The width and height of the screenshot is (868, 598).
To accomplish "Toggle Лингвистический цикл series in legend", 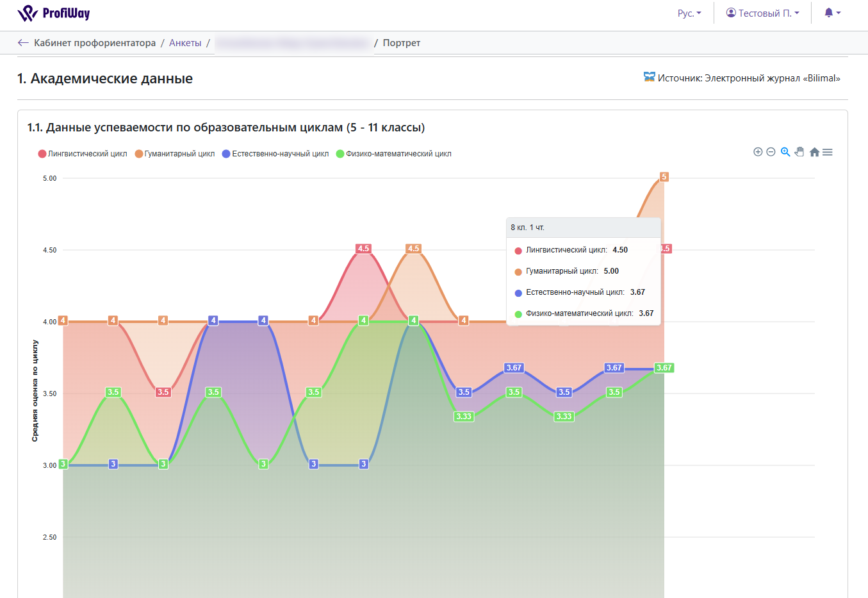I will [83, 154].
